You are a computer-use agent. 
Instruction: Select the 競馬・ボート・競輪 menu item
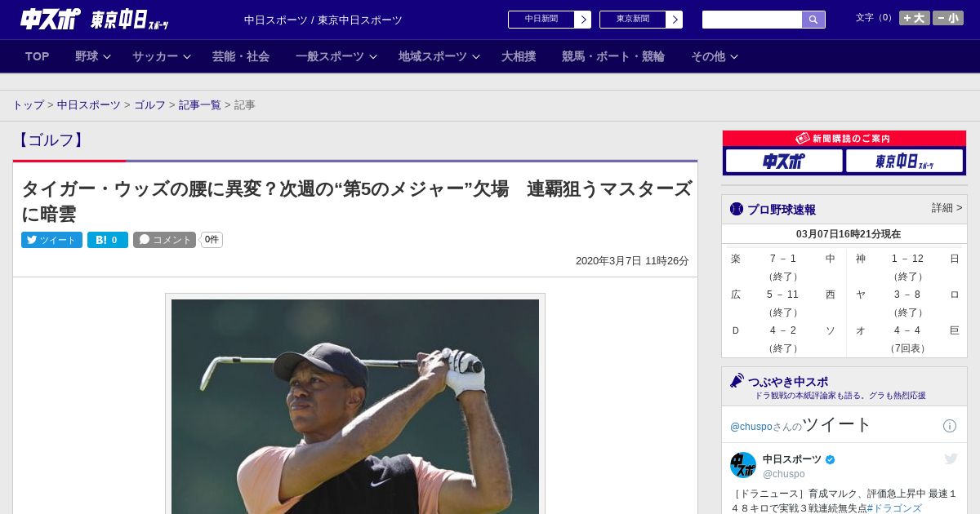point(613,56)
